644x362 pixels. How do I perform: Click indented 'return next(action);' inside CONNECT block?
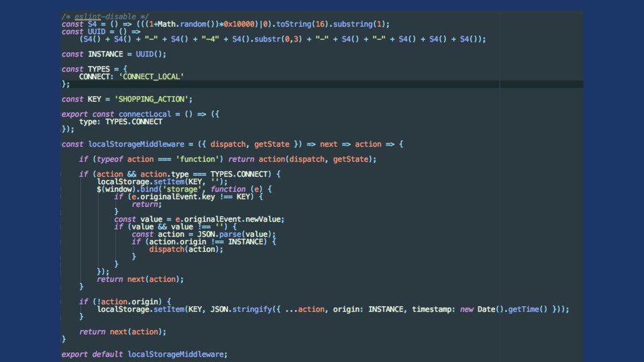[140, 279]
